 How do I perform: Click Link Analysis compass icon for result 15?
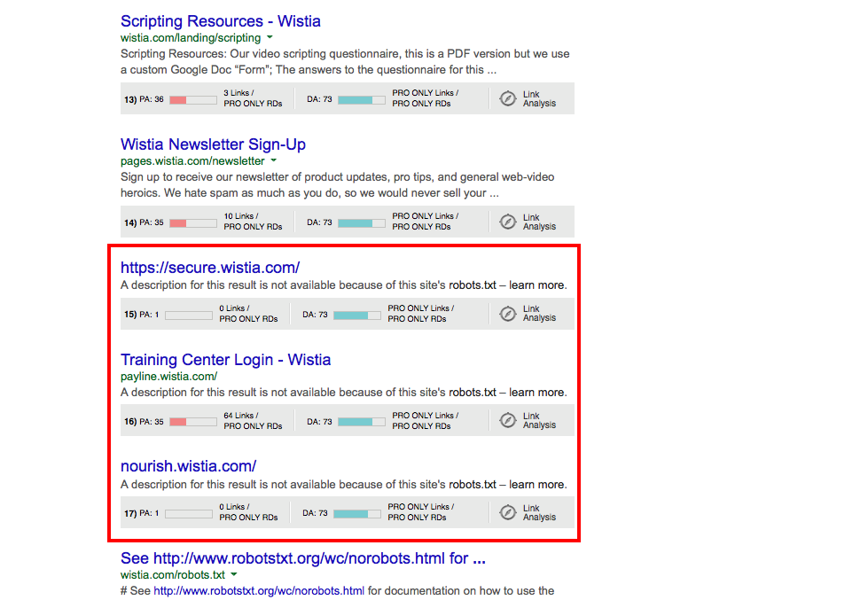point(508,314)
